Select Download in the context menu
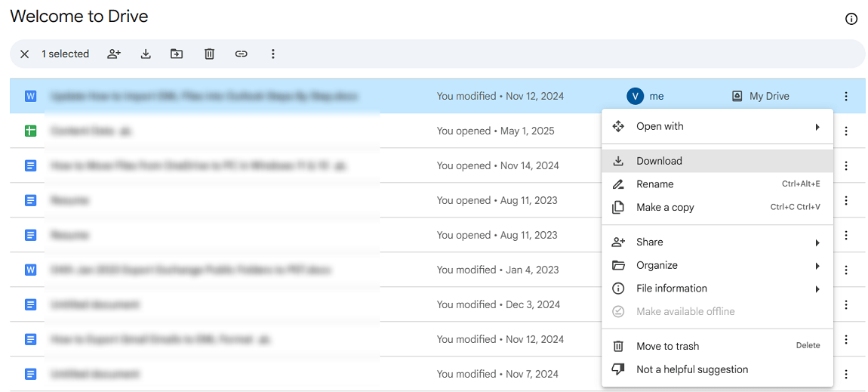The image size is (868, 392). pyautogui.click(x=718, y=161)
